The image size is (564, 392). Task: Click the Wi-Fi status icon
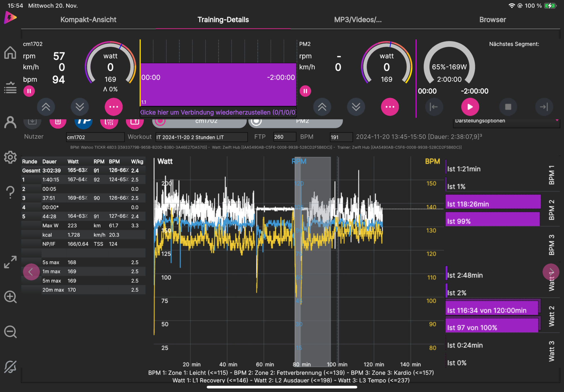point(512,6)
